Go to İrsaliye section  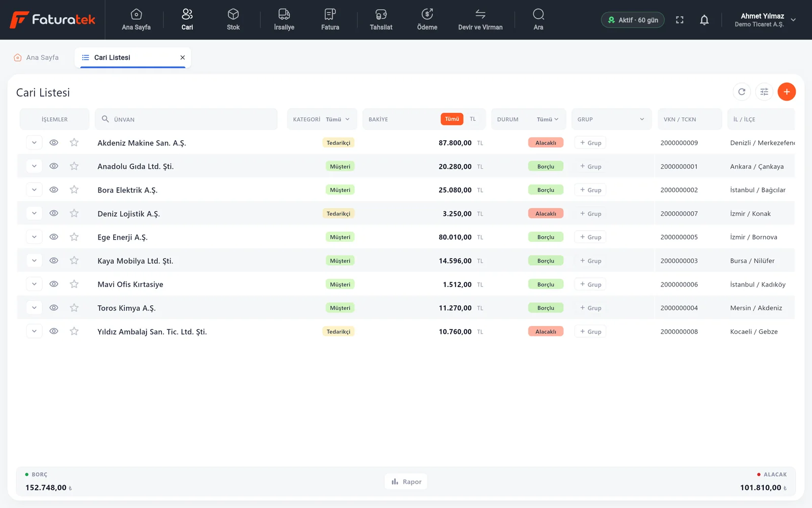click(284, 20)
